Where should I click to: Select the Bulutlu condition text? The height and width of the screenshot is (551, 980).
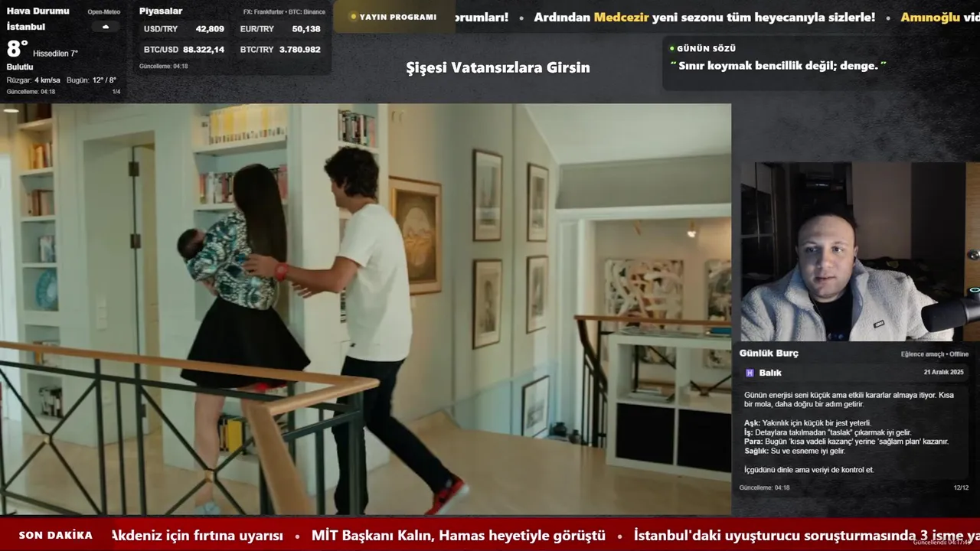point(20,67)
